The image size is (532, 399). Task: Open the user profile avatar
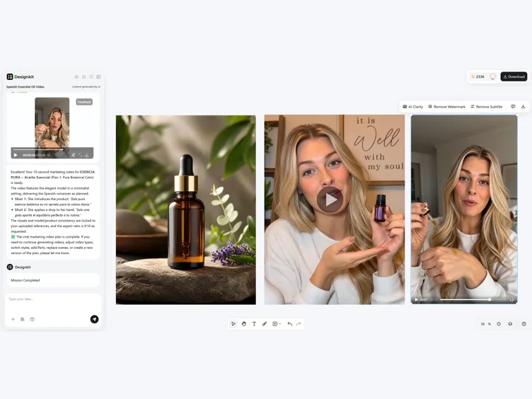coord(493,76)
